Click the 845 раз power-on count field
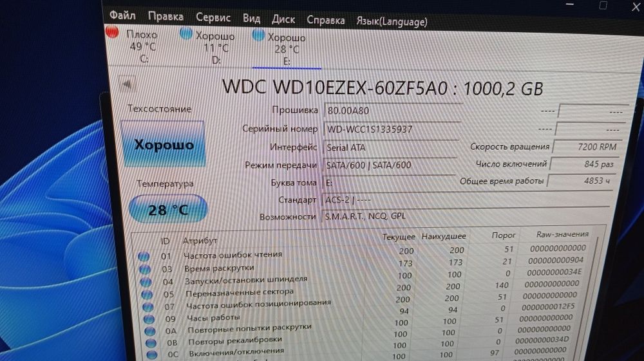The image size is (644, 361). pyautogui.click(x=585, y=164)
